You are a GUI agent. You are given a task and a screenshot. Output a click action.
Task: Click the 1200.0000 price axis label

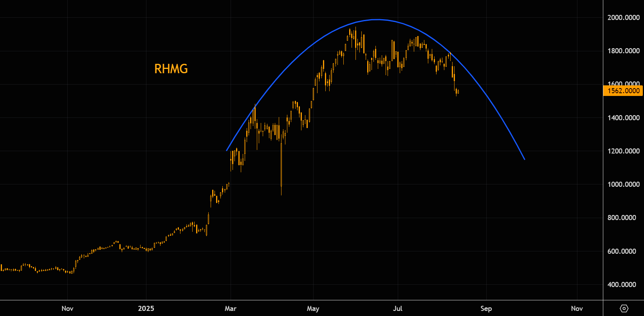623,151
